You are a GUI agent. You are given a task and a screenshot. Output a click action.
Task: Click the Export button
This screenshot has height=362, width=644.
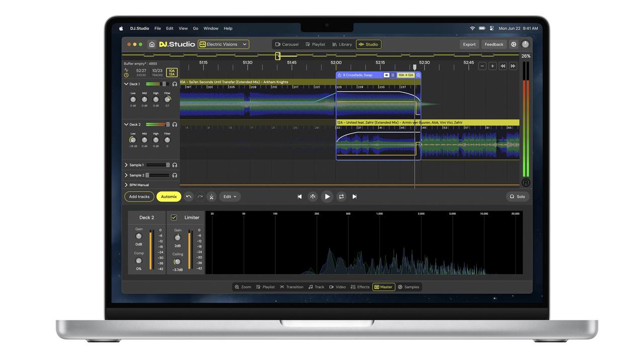pos(469,44)
